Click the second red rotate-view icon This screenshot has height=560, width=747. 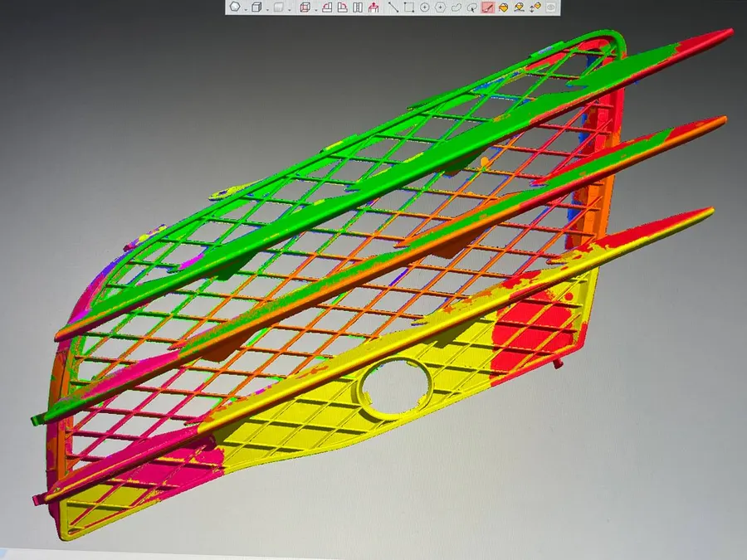[343, 7]
